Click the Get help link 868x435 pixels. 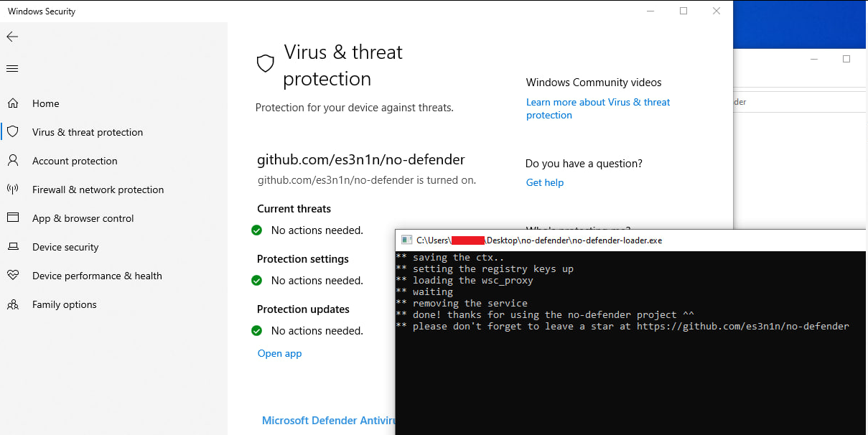point(545,182)
